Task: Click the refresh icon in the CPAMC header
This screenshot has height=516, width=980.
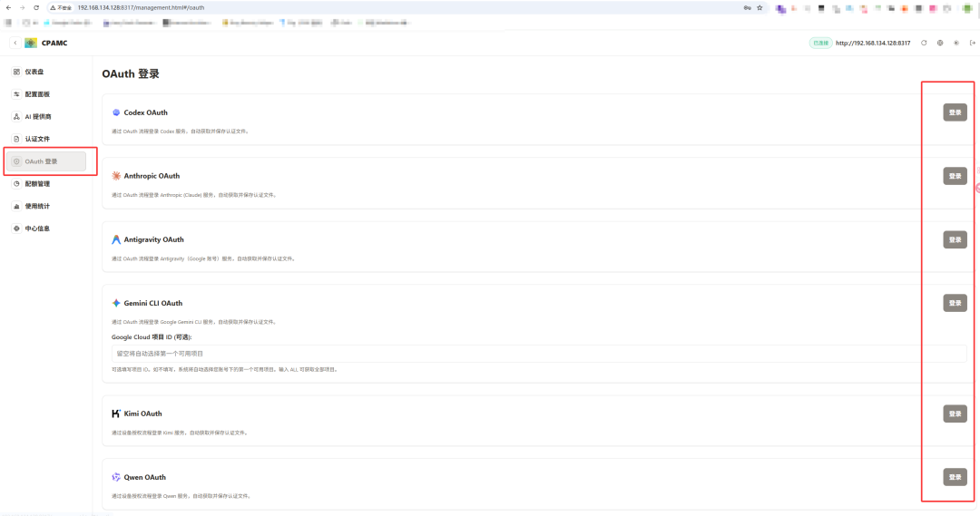Action: click(924, 44)
